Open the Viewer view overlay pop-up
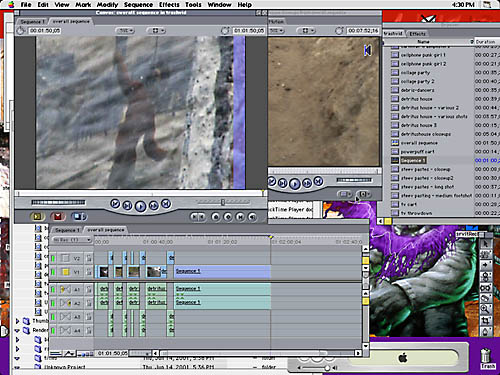Viewport: 500px width, 375px height. 306,31
